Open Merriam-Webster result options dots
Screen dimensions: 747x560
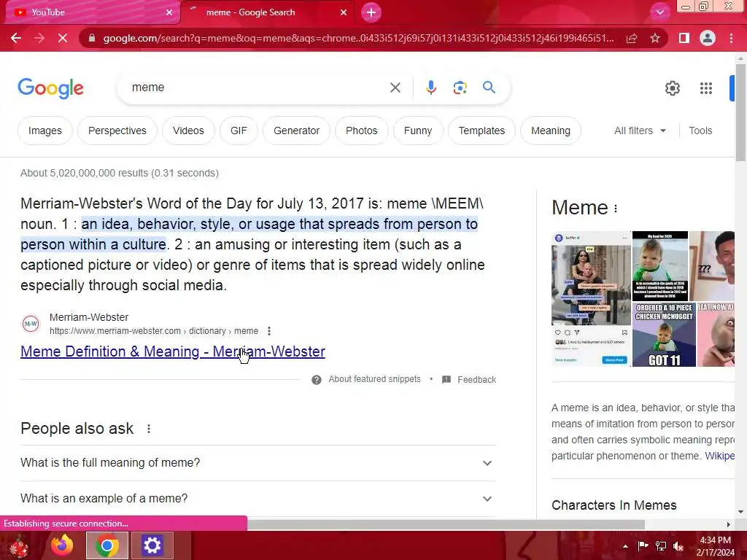click(269, 331)
